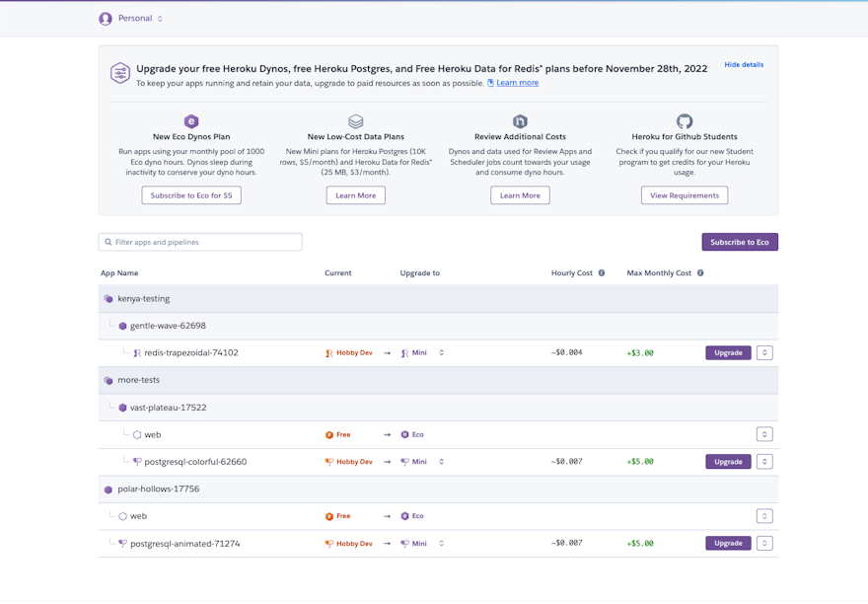Open options menu for postgresql-animated-71274 row
The width and height of the screenshot is (868, 604).
(x=764, y=544)
